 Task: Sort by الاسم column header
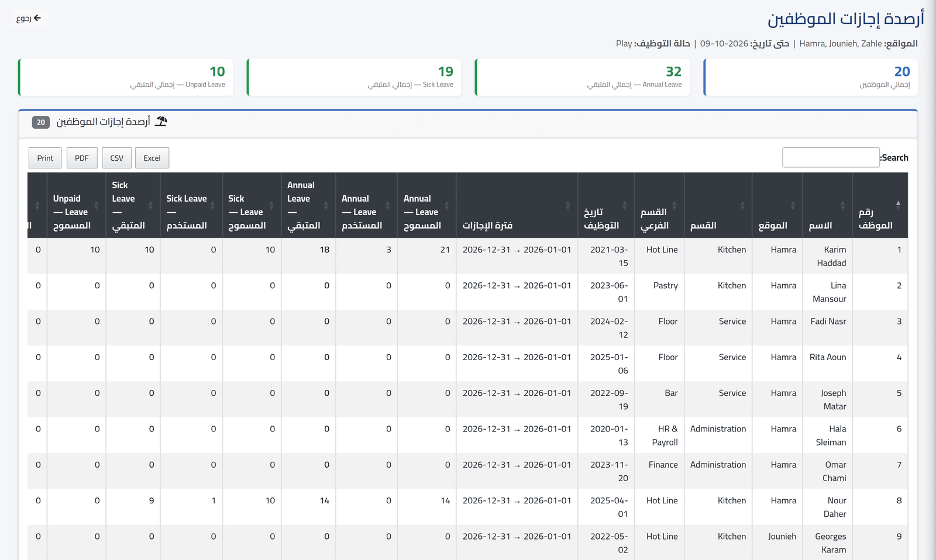pos(827,205)
